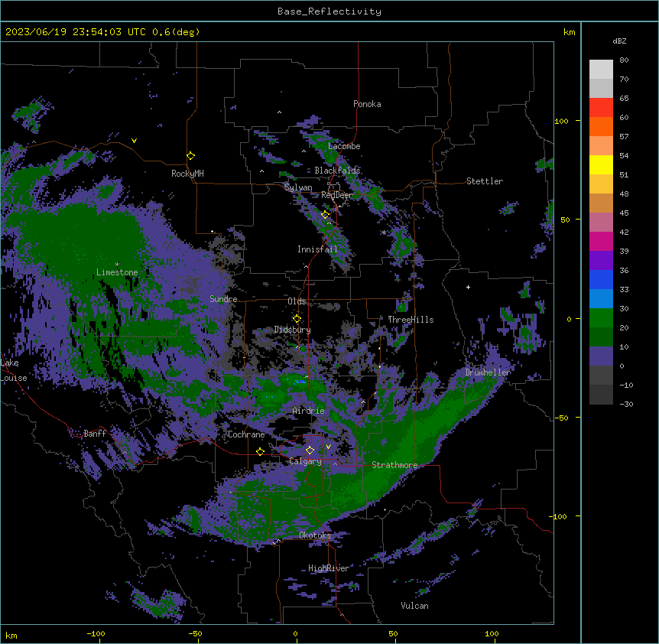Screen dimensions: 659x644
Task: Pick the slate purple 0-10 dBZ swatch
Action: coord(601,356)
